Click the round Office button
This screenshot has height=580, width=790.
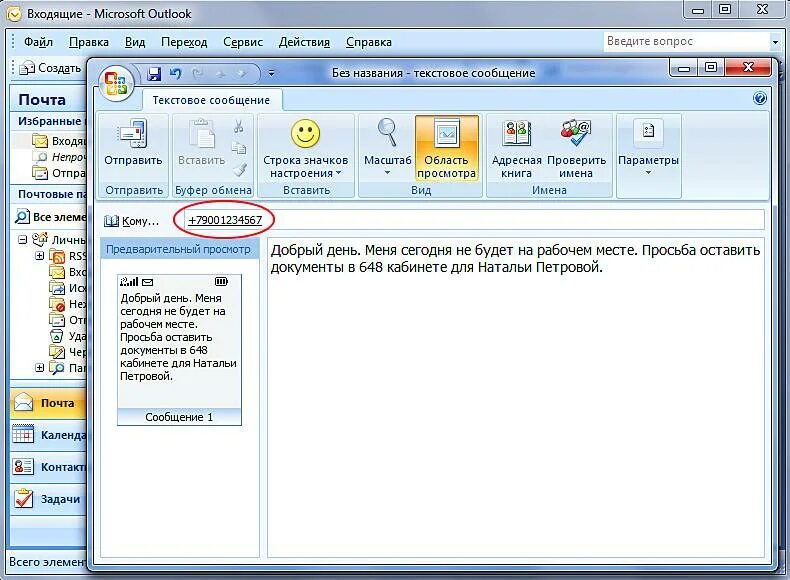click(x=116, y=84)
